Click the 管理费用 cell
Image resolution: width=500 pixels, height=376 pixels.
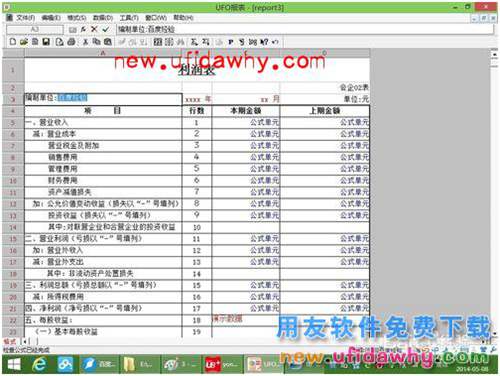coord(103,169)
